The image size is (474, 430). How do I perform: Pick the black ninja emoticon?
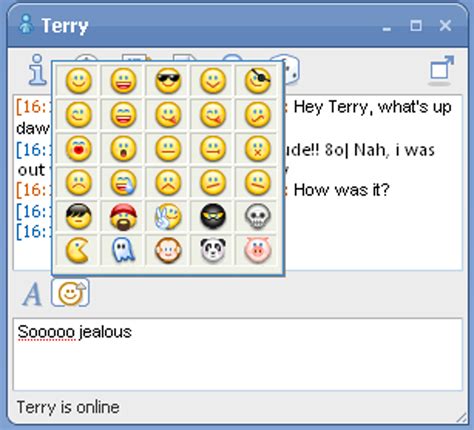click(x=213, y=217)
